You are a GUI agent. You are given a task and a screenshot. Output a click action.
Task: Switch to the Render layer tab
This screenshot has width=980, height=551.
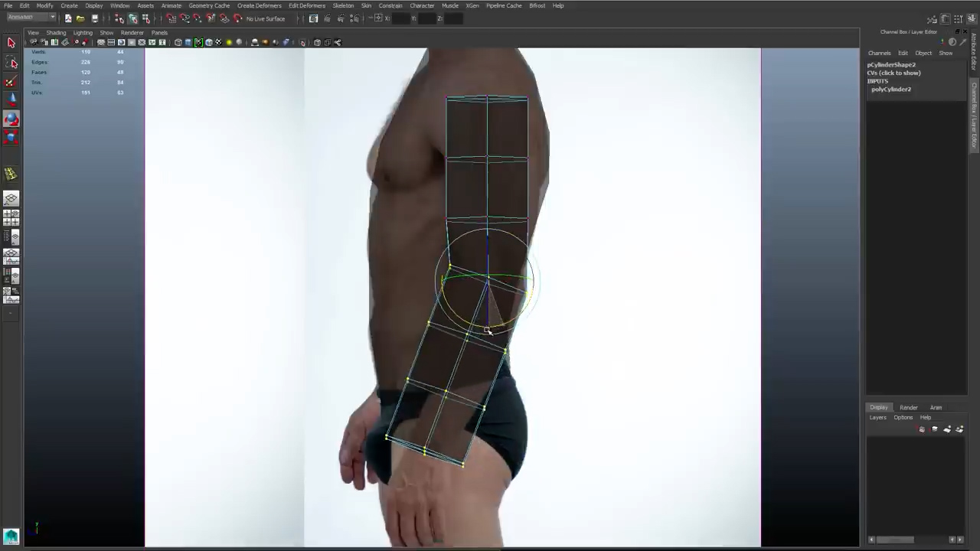909,407
